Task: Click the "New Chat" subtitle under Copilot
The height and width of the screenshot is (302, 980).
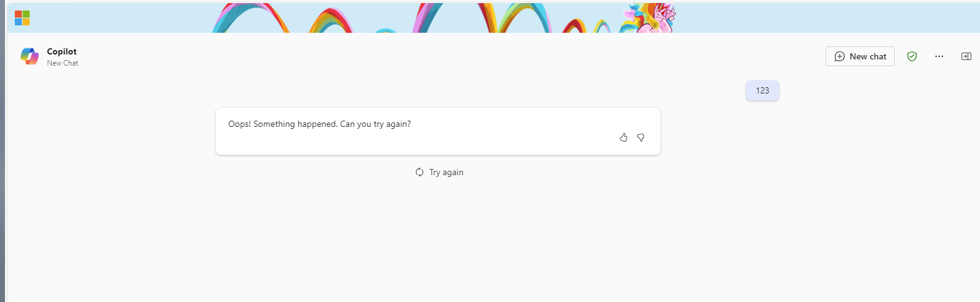Action: click(x=62, y=63)
